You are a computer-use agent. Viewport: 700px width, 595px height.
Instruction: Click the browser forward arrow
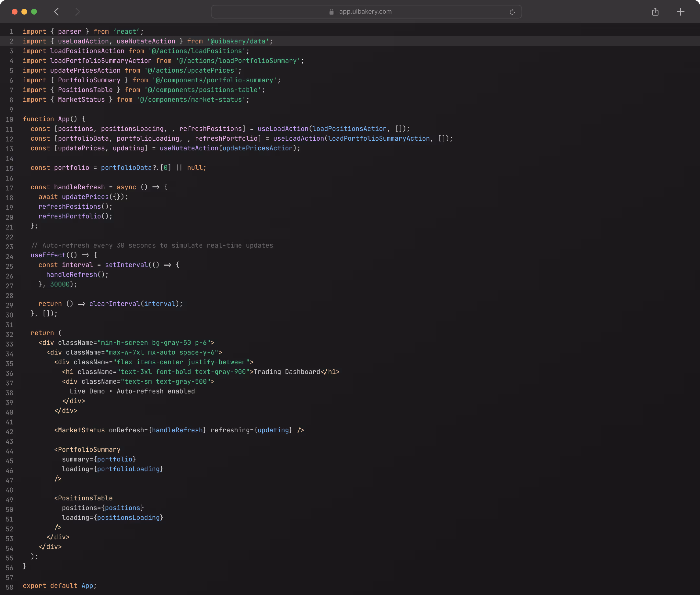77,12
